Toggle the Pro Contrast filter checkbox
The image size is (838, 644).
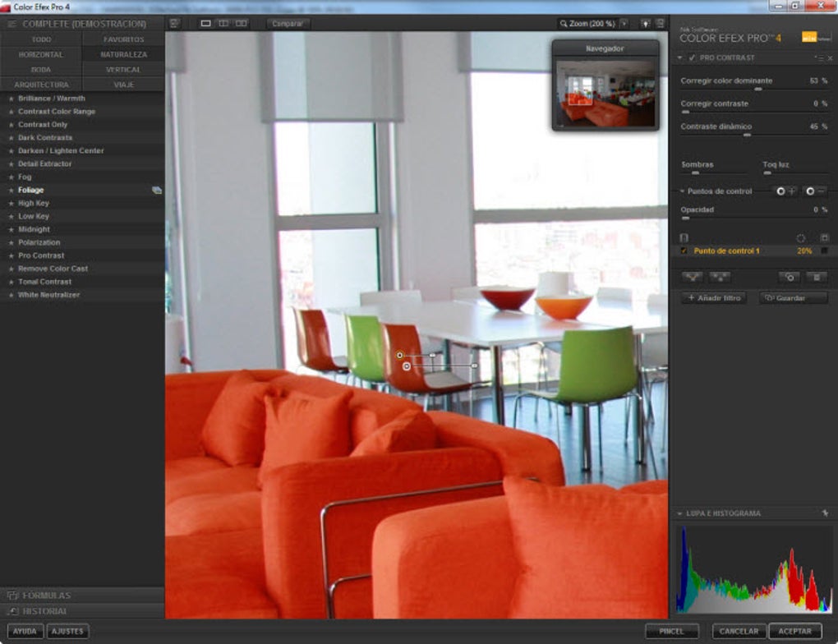click(692, 57)
